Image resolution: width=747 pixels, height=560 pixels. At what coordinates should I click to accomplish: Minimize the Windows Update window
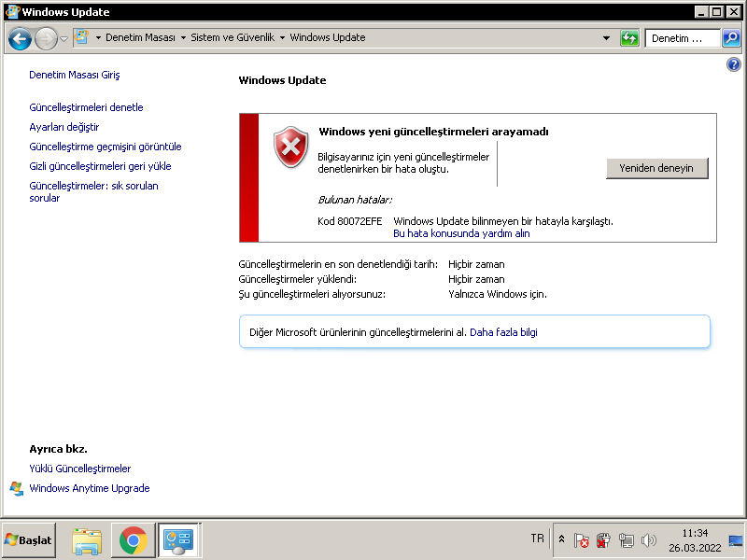click(x=701, y=12)
